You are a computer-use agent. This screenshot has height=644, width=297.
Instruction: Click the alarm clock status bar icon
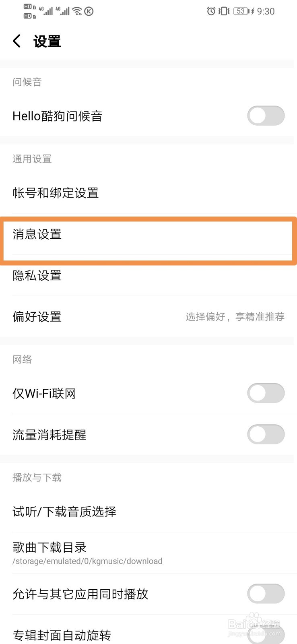[x=211, y=11]
